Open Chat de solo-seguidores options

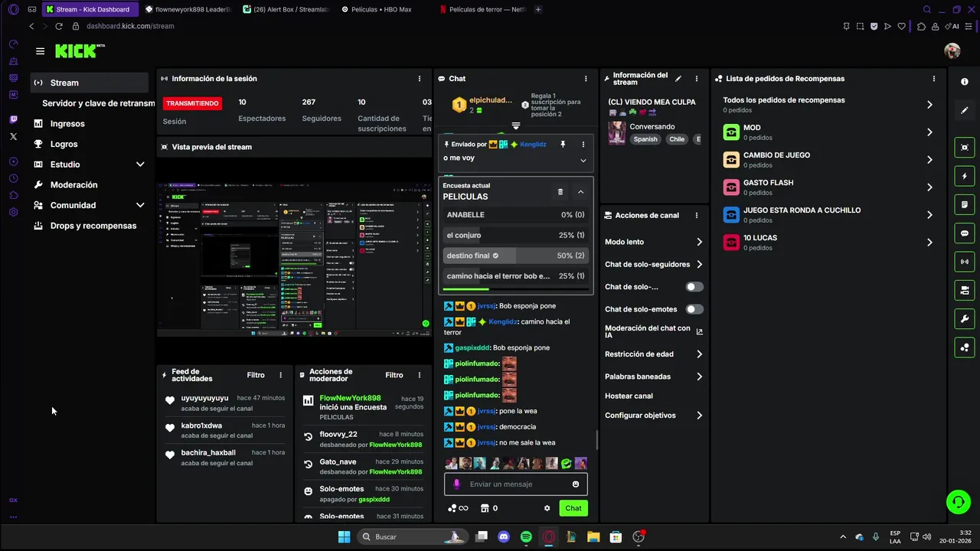(x=699, y=265)
